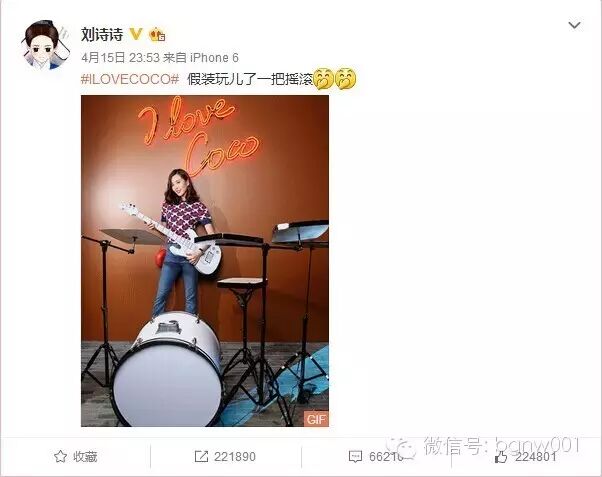Click the profile avatar of 刘诗诗
The image size is (602, 477).
46,45
